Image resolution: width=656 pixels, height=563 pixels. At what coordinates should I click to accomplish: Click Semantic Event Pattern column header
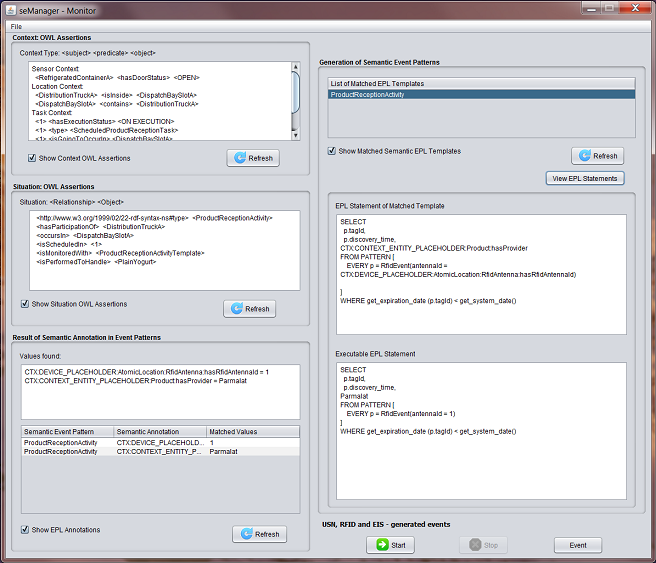tap(67, 432)
